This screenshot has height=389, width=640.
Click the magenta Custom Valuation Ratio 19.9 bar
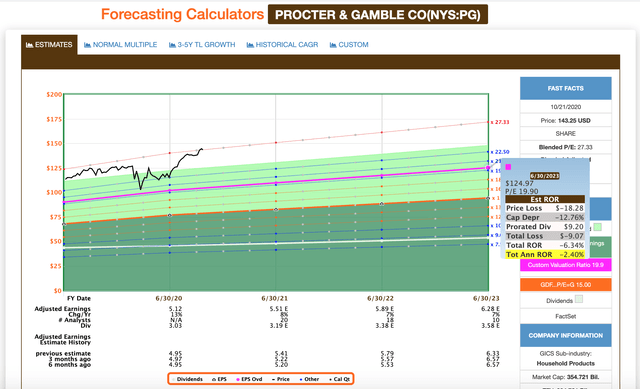(x=565, y=265)
